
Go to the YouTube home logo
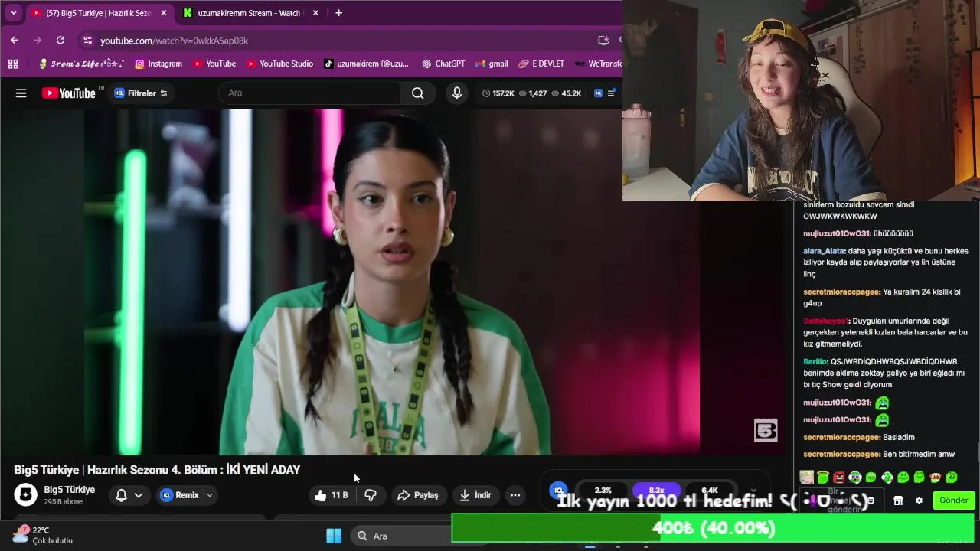[x=69, y=93]
